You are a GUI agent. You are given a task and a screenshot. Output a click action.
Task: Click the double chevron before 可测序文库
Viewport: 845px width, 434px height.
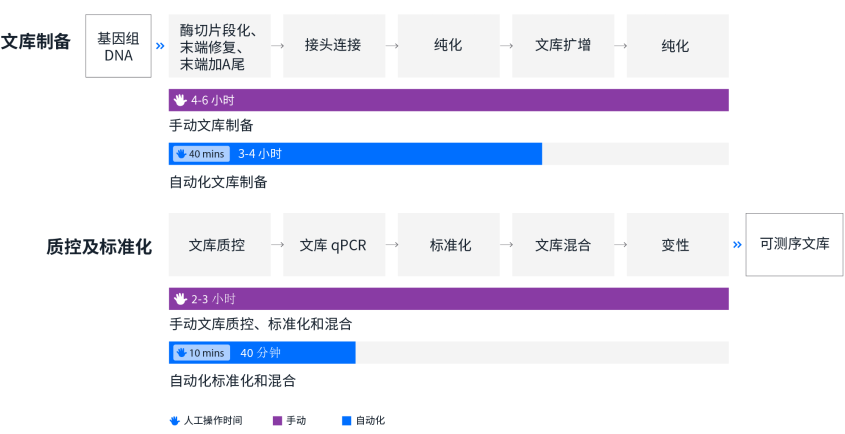(x=737, y=244)
